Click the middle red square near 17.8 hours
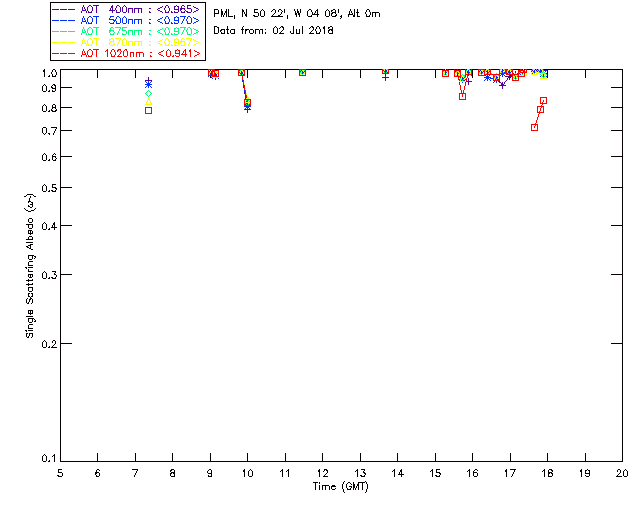The height and width of the screenshot is (512, 640). 540,110
